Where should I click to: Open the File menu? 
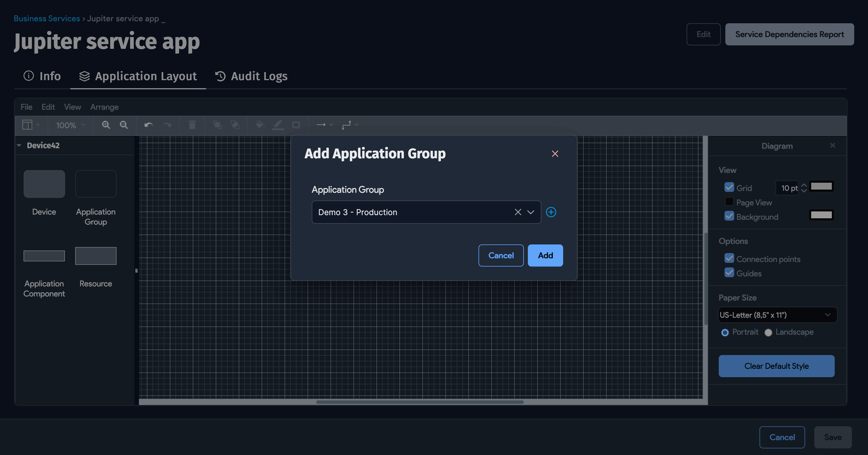pos(26,107)
